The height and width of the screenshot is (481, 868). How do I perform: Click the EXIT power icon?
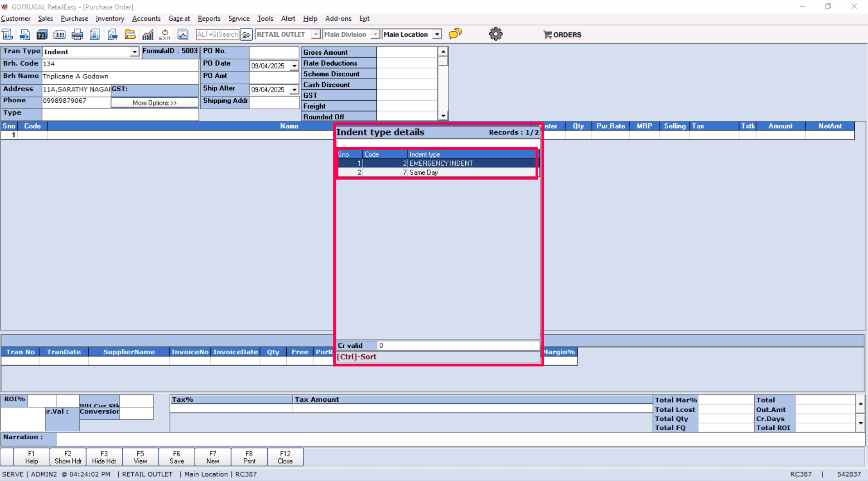165,34
